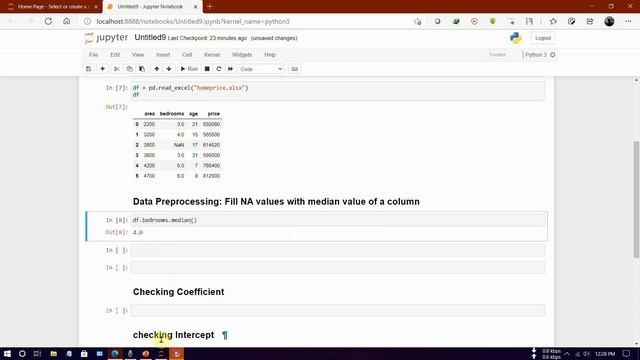Click the Logout button

pos(543,38)
